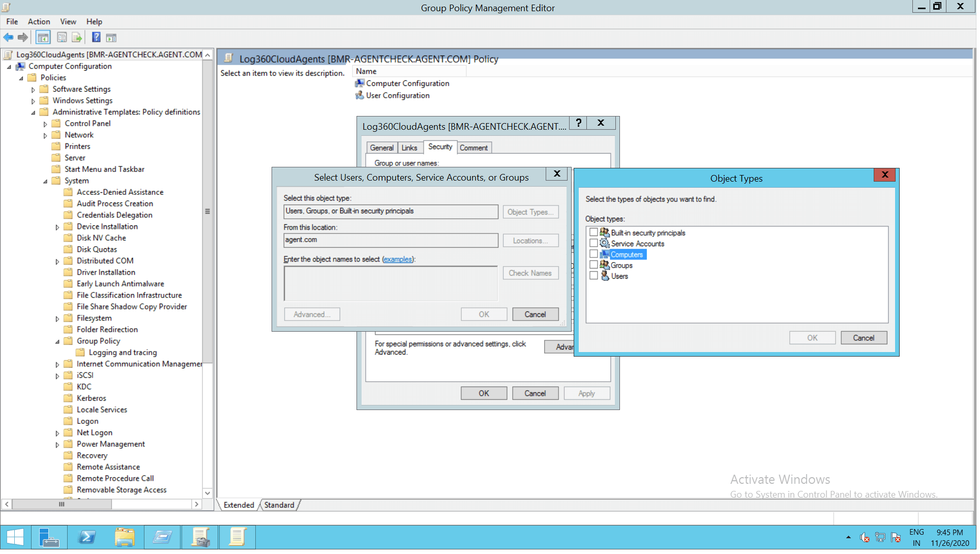980x554 pixels.
Task: Click the Show/Hide Action Pane icon
Action: coord(111,38)
